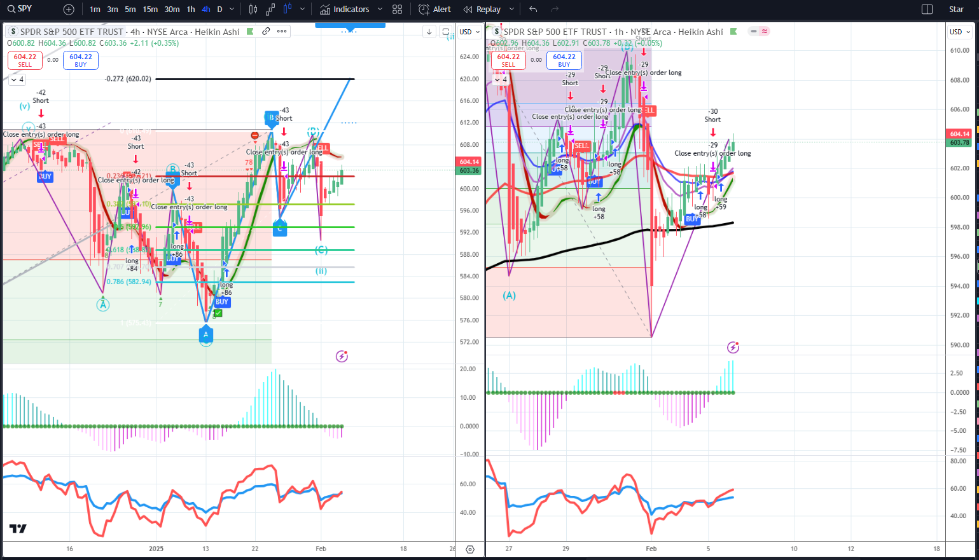Select the active 4h timeframe

(206, 10)
